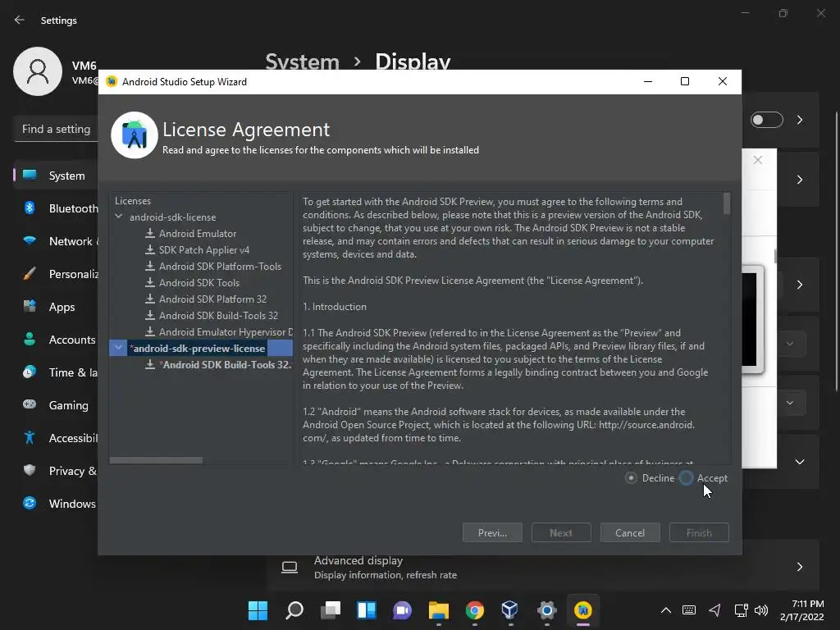Open volume control in system tray

coord(761,610)
